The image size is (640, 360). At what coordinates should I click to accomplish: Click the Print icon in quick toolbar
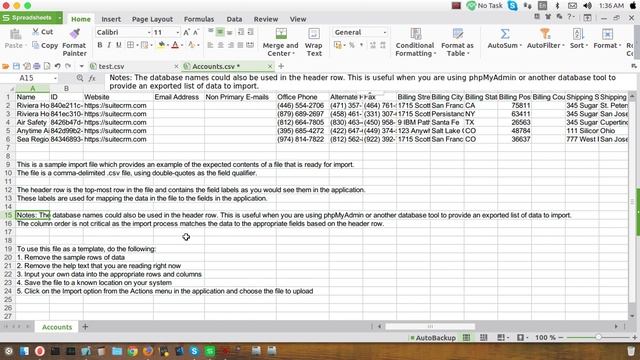point(37,66)
